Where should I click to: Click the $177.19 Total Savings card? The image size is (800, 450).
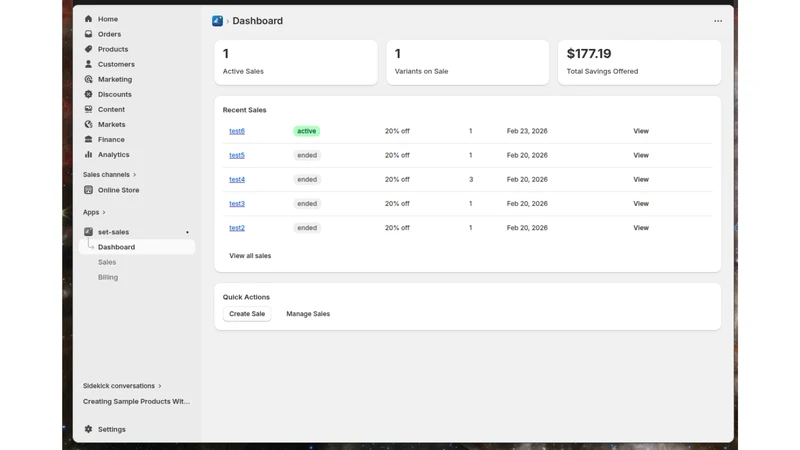click(x=639, y=62)
